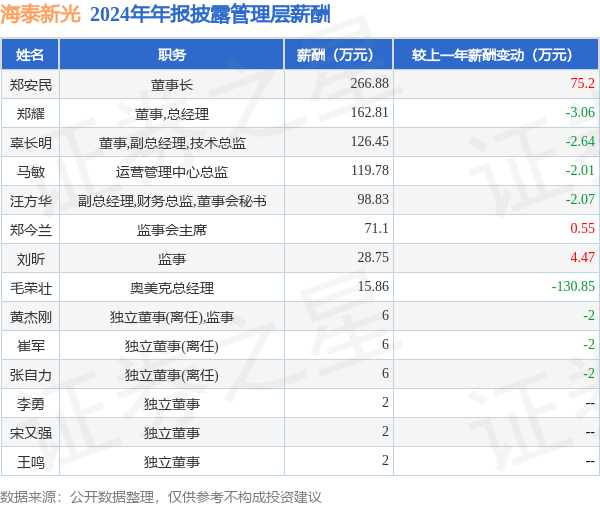The width and height of the screenshot is (600, 506).
Task: Click the 薪酬（万元） column header
Action: point(339,55)
